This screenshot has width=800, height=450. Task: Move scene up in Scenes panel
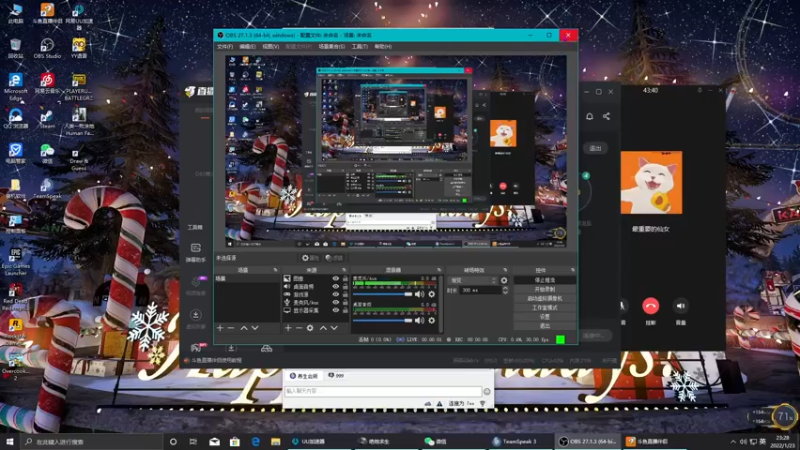click(244, 328)
